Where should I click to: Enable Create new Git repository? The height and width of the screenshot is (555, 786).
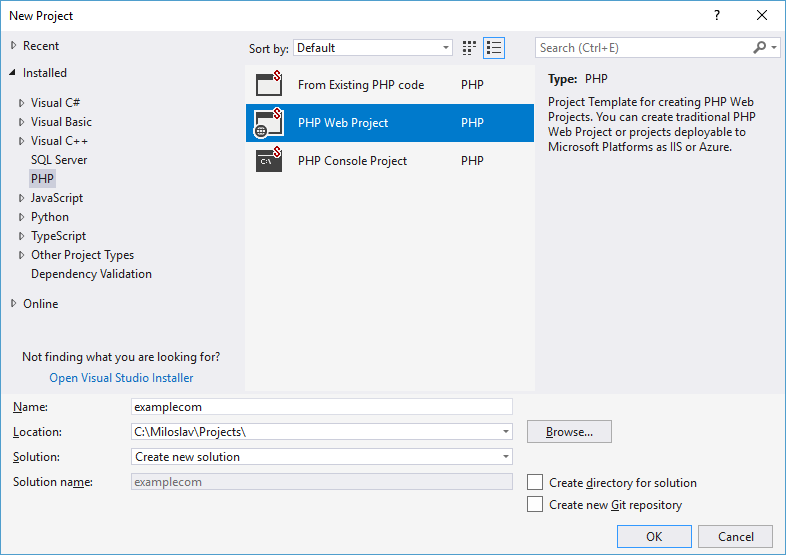[x=535, y=504]
